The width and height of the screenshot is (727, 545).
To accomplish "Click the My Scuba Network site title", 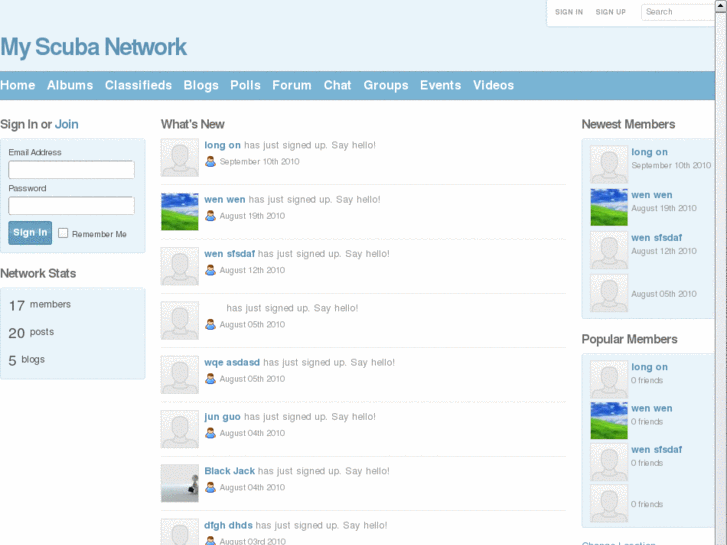I will click(x=93, y=47).
